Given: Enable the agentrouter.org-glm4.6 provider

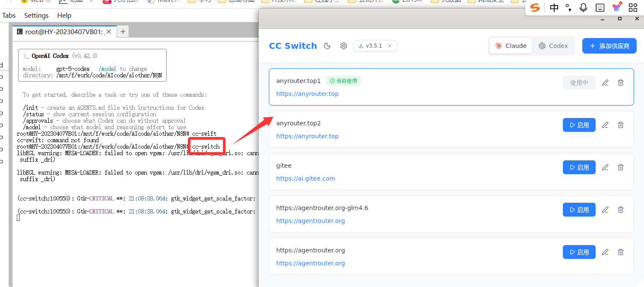Looking at the screenshot, I should [579, 210].
